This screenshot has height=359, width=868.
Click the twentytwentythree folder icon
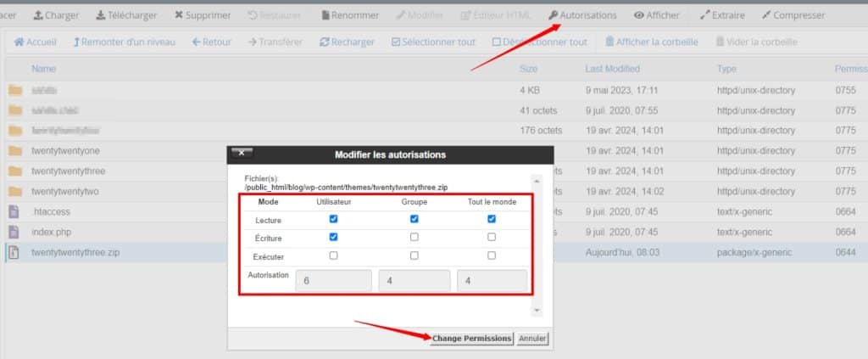(15, 171)
